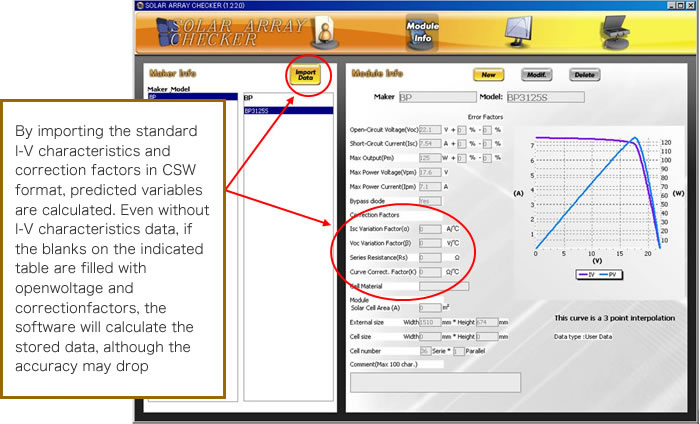Click the Bypass diode field
This screenshot has height=424, width=700.
coord(428,200)
